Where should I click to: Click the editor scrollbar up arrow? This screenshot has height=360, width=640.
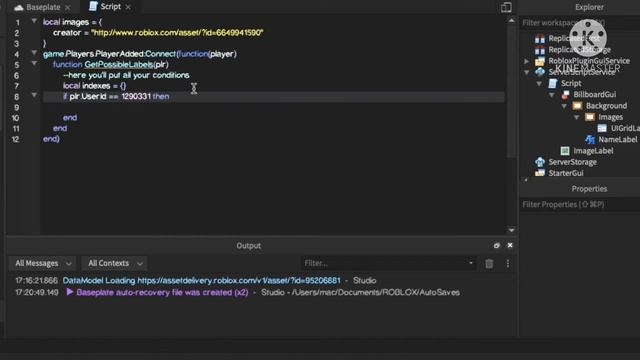pyautogui.click(x=511, y=20)
